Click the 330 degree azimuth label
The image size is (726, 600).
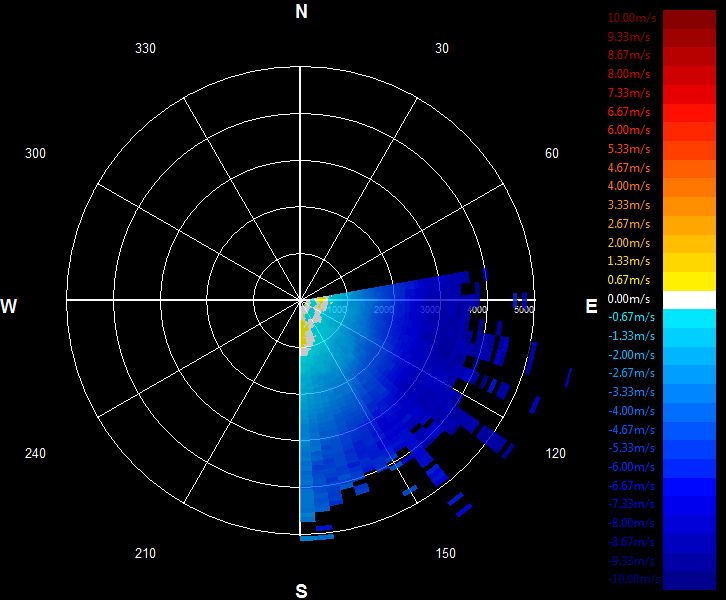click(145, 48)
